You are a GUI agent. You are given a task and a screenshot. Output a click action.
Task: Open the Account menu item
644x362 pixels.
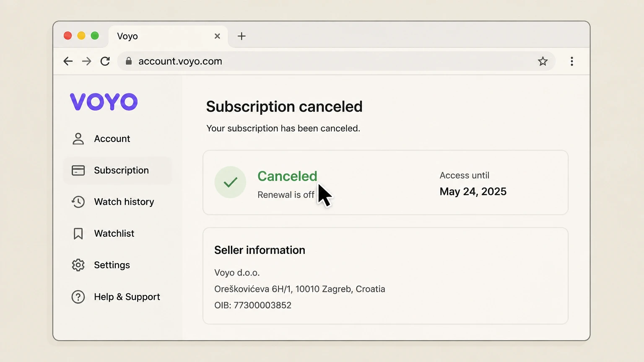tap(118, 139)
